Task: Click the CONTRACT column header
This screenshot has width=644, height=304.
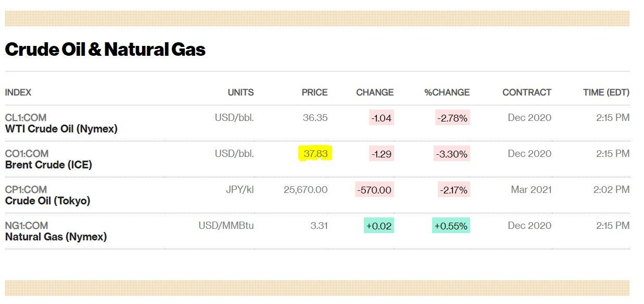Action: tap(526, 92)
